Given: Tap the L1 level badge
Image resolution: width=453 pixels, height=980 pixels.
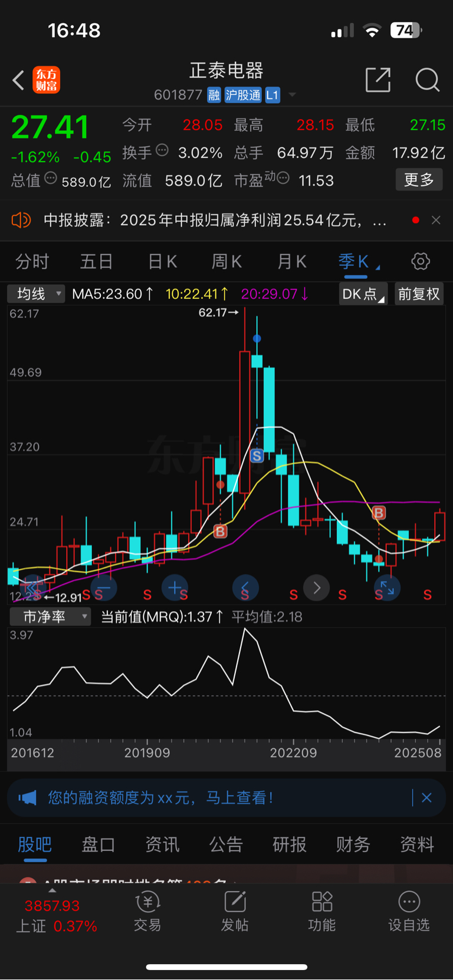Looking at the screenshot, I should 272,95.
